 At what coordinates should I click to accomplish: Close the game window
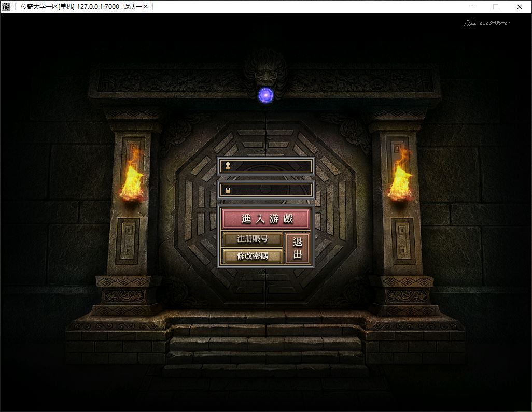point(520,7)
